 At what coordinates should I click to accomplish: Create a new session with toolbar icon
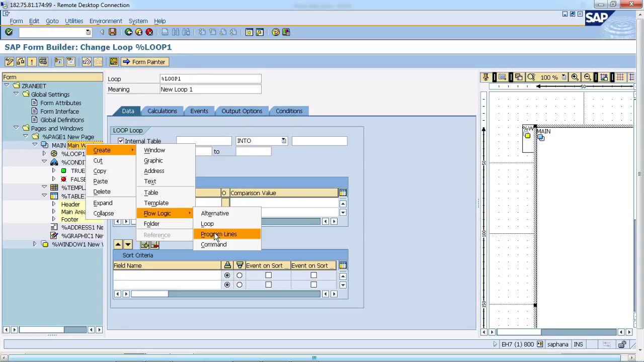tap(249, 32)
